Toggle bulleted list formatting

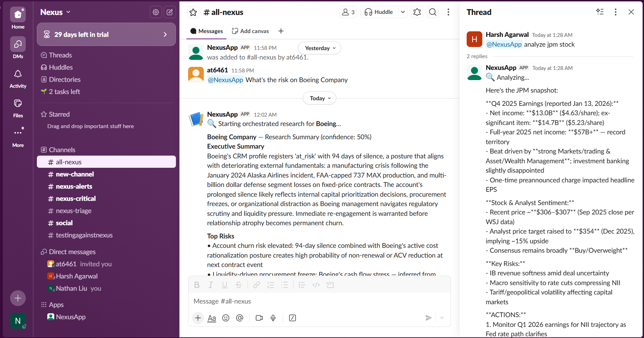[x=284, y=285]
